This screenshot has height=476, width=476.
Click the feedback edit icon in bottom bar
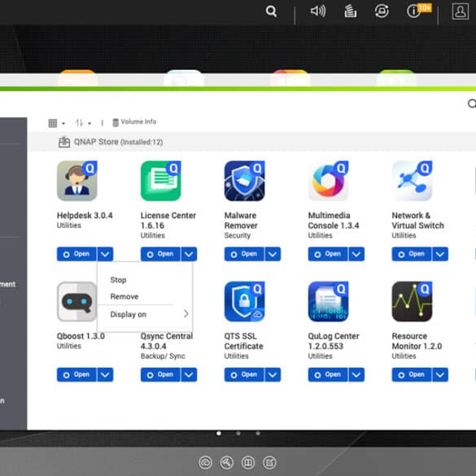coord(269,463)
